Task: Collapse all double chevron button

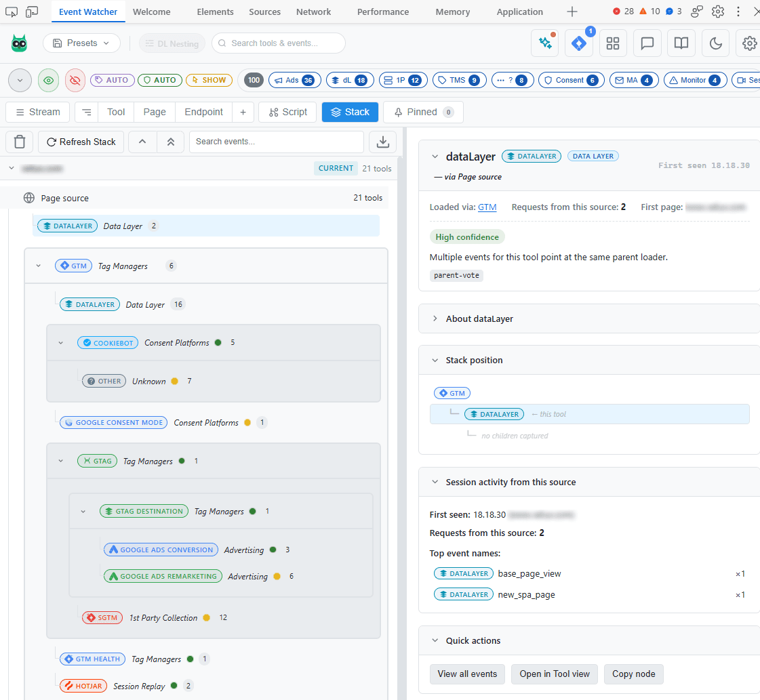Action: click(x=171, y=142)
